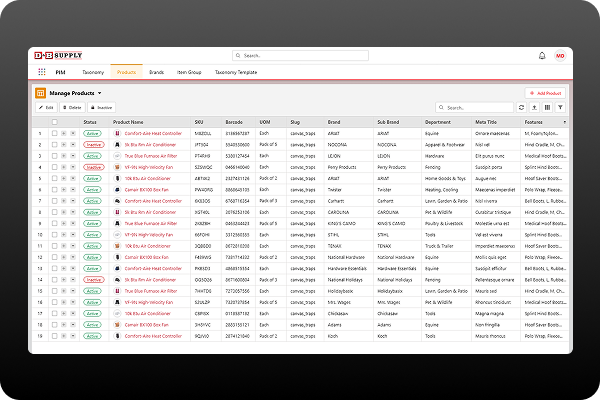Viewport: 600px width, 400px height.
Task: Click the Manage Products table icon
Action: tap(41, 92)
